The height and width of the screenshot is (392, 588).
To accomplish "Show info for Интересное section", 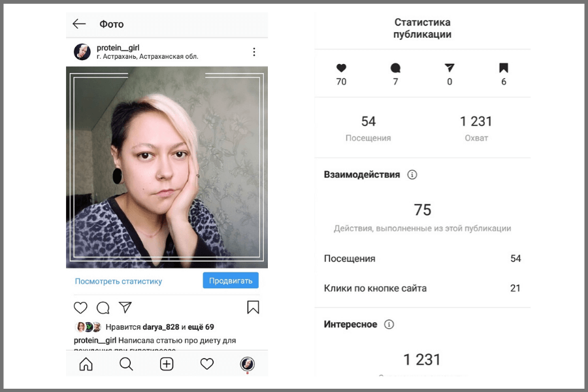I will click(389, 324).
